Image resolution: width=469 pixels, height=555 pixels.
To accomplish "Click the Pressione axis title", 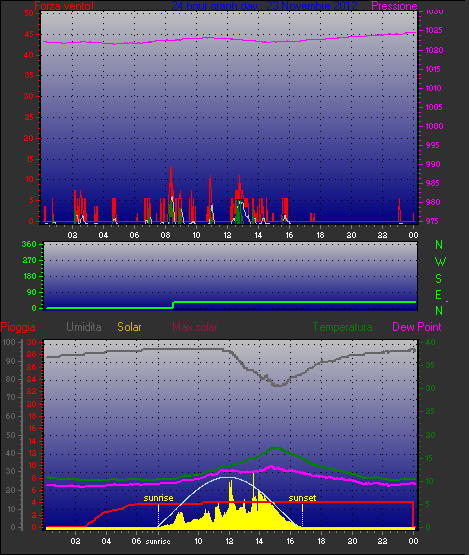I will 394,6.
